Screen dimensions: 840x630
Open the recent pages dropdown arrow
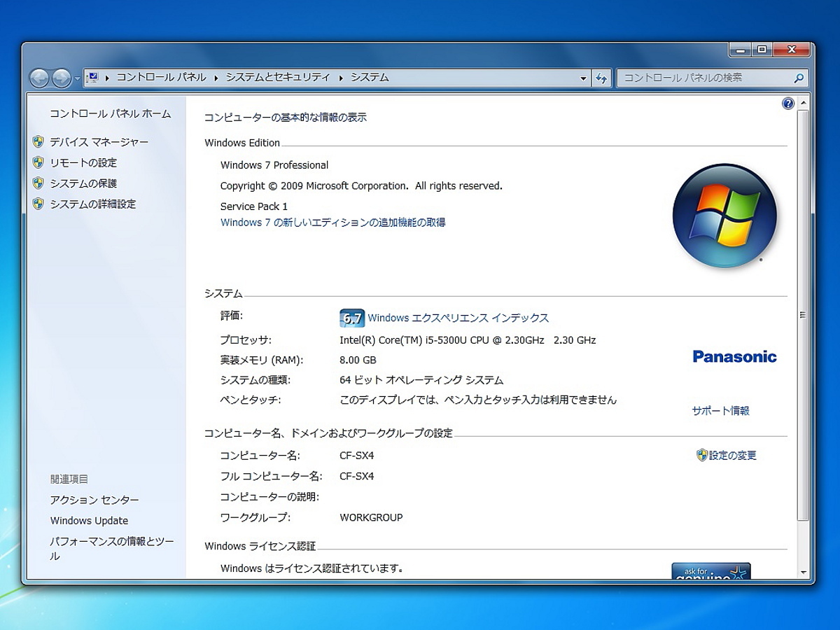click(77, 78)
